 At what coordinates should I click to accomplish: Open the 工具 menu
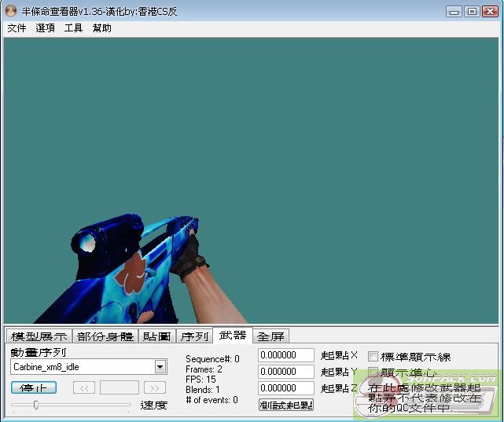[73, 28]
